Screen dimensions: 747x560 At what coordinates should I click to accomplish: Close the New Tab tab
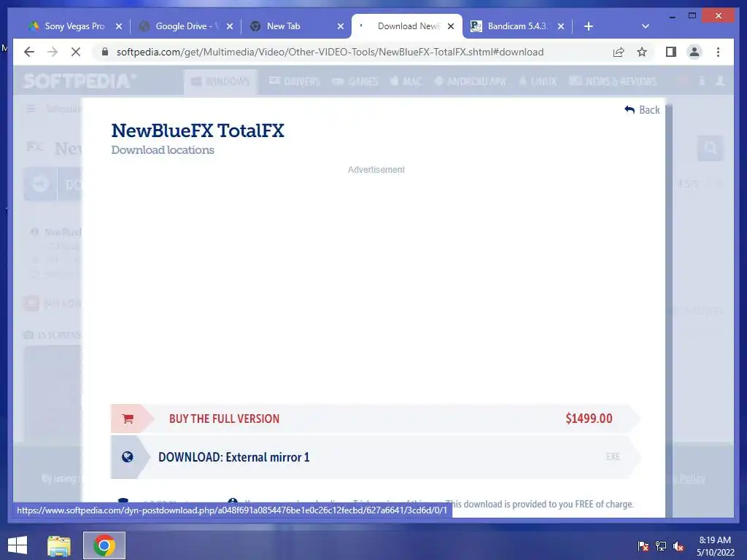click(x=341, y=26)
